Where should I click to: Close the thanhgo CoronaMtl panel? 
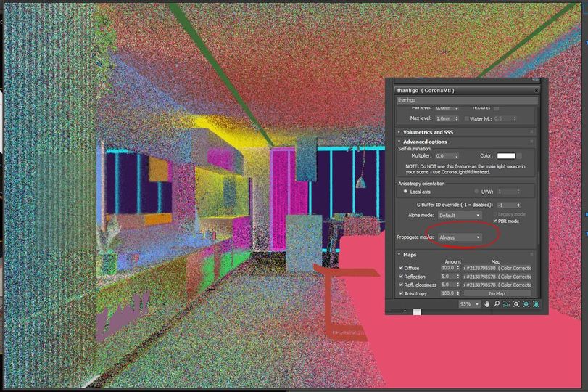tap(537, 91)
